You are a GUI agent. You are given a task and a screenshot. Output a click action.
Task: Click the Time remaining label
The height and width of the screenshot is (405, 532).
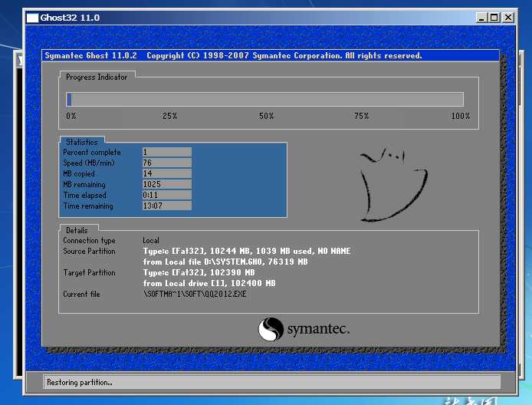(88, 206)
